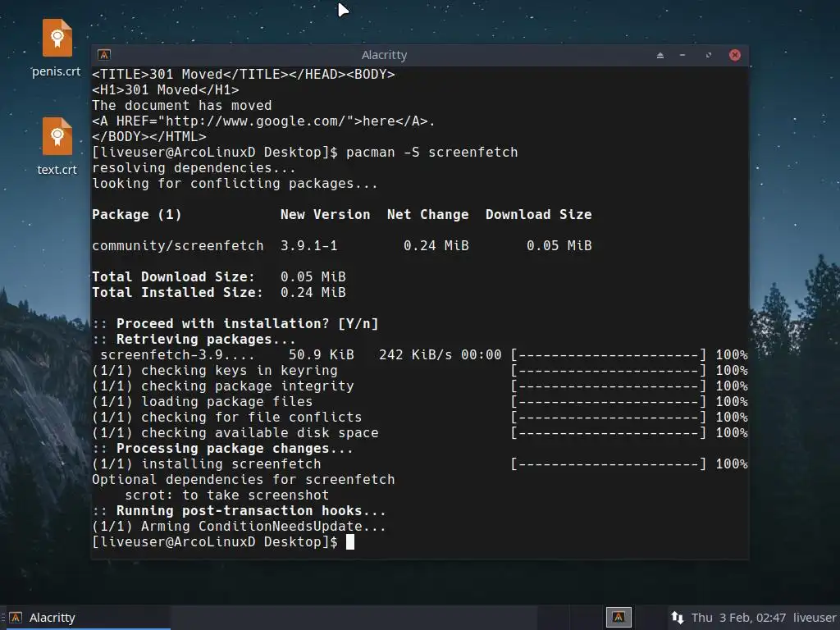Click the 'New Version' column header

point(325,214)
